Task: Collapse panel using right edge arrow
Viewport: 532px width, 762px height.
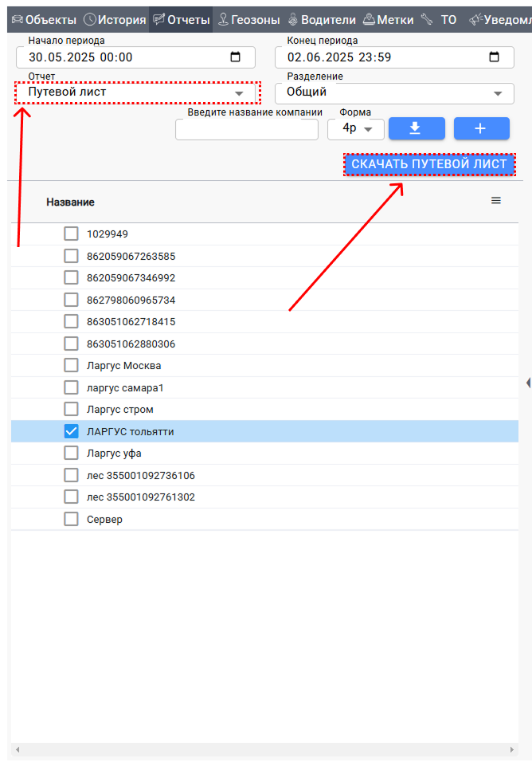Action: pos(528,383)
